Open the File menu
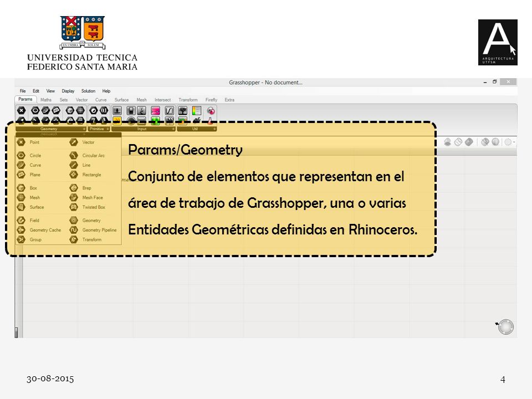Image resolution: width=532 pixels, height=399 pixels. tap(23, 91)
